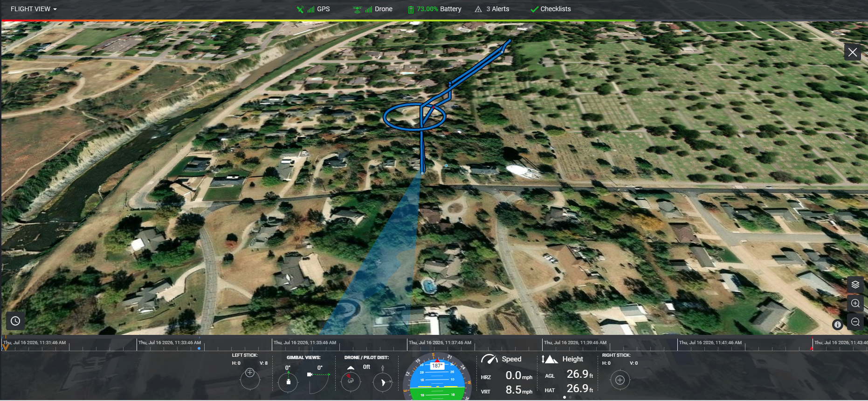This screenshot has width=868, height=401.
Task: Click the speedometer Speed icon
Action: coord(489,359)
